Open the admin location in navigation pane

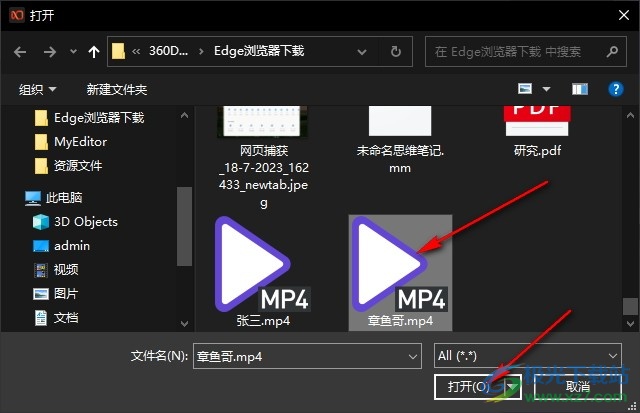(72, 246)
